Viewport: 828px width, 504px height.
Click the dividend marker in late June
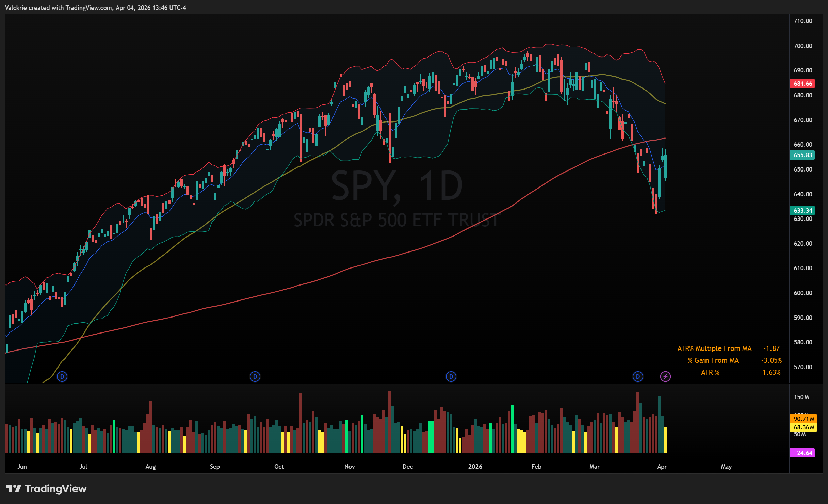click(62, 377)
